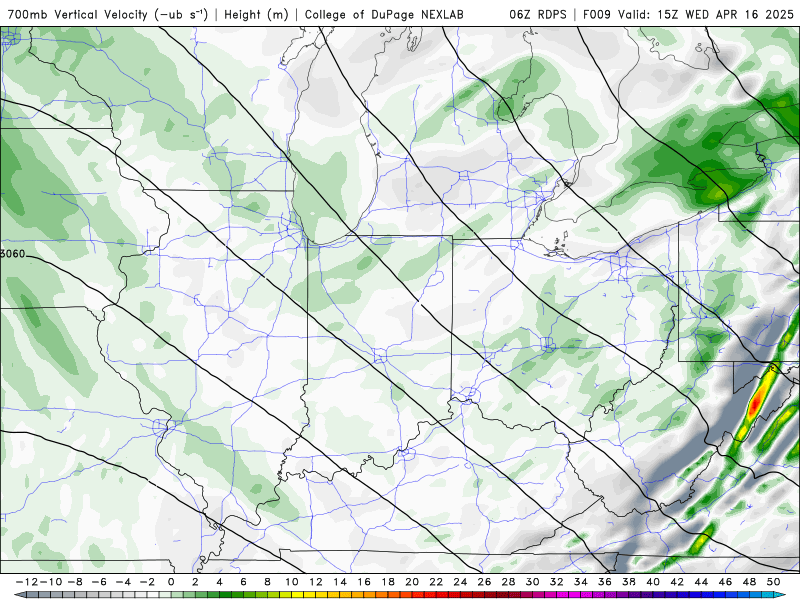Click the 'F009' forecast hour text
The width and height of the screenshot is (800, 600).
597,14
